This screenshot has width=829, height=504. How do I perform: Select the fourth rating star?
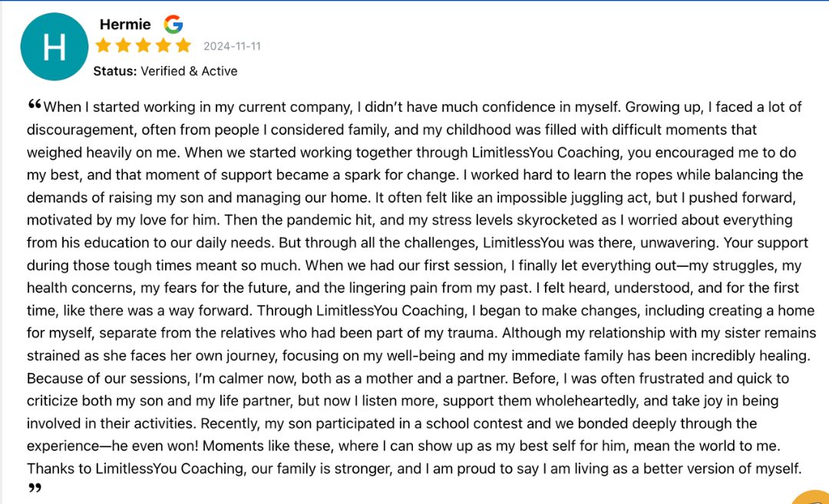163,45
